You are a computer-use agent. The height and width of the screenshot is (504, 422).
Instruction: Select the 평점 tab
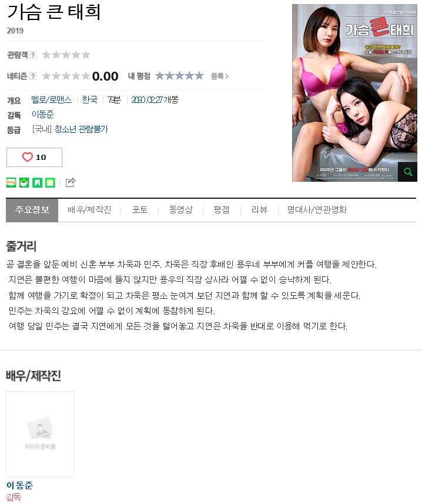point(222,210)
